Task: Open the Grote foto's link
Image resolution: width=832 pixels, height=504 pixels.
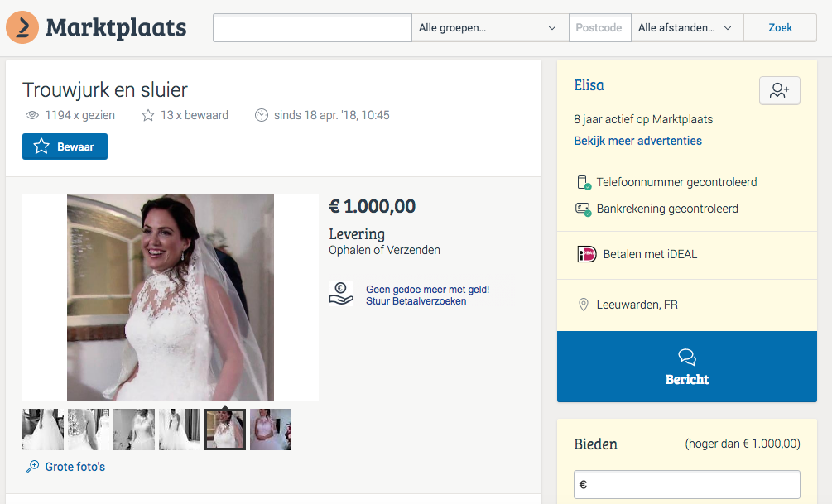Action: (75, 467)
